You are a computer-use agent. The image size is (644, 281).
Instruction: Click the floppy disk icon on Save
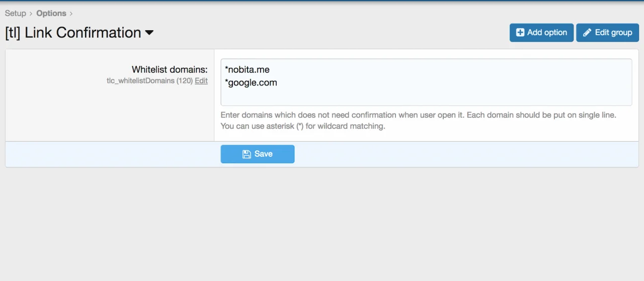coord(247,154)
